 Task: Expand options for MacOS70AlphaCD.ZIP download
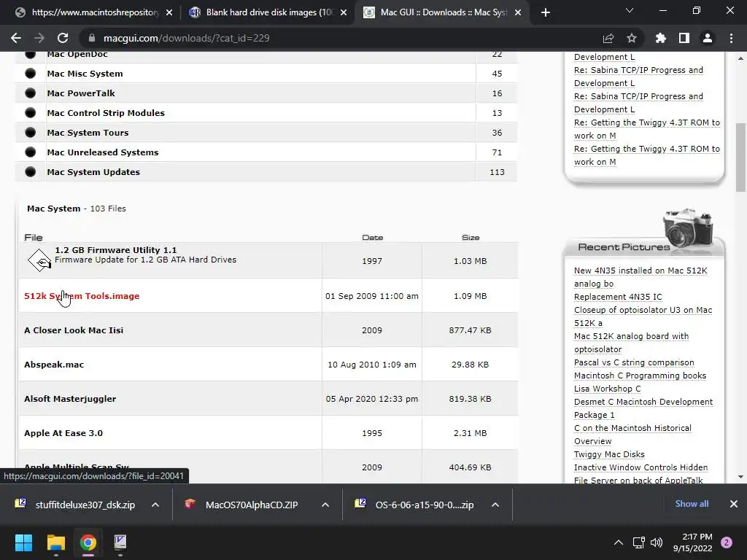click(325, 505)
